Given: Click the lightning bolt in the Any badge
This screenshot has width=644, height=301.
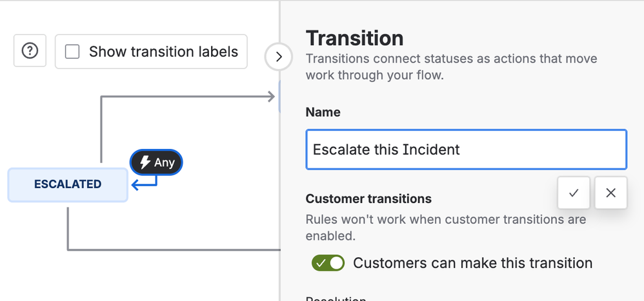Looking at the screenshot, I should (x=145, y=162).
